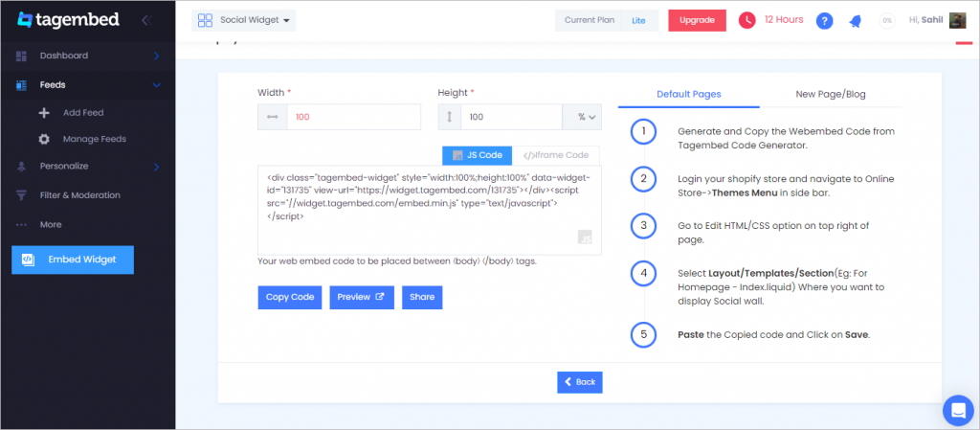Switch to New Page/Blog tab
The width and height of the screenshot is (980, 430).
tap(831, 95)
